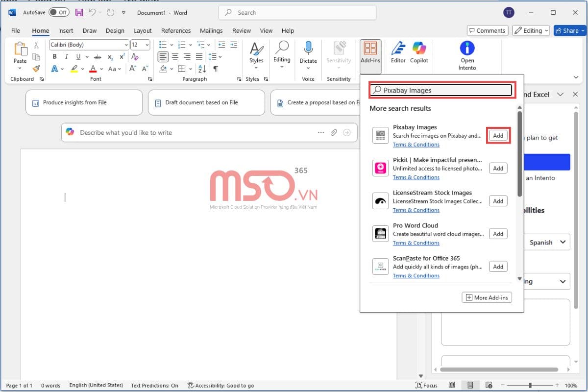The image size is (588, 392).
Task: Toggle the show paragraph marks pilcrow
Action: pyautogui.click(x=216, y=69)
